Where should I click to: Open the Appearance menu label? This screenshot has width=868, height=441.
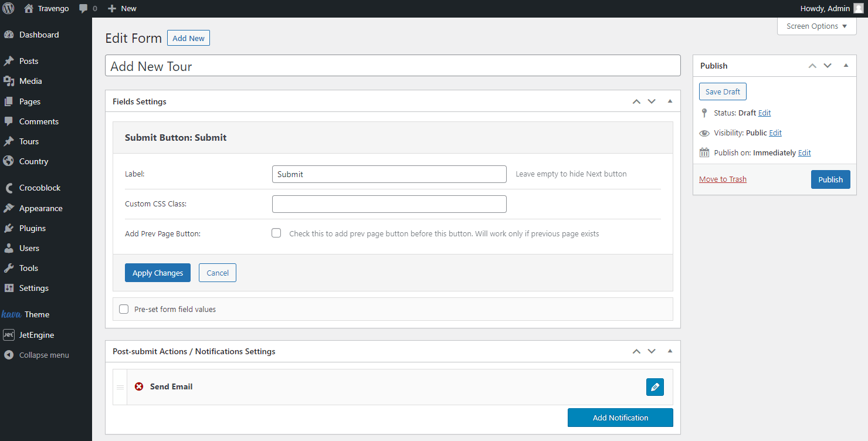pyautogui.click(x=41, y=208)
